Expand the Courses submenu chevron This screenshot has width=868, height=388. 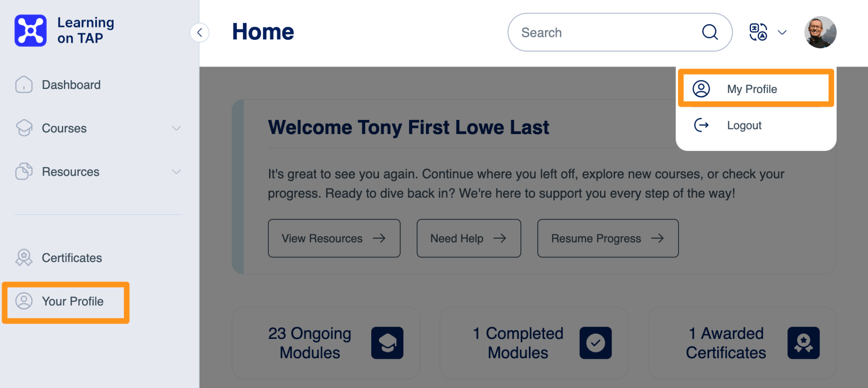tap(176, 128)
